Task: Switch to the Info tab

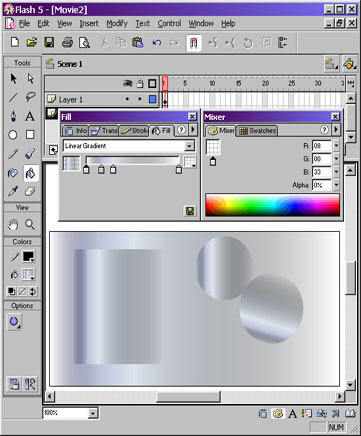Action: tap(76, 131)
